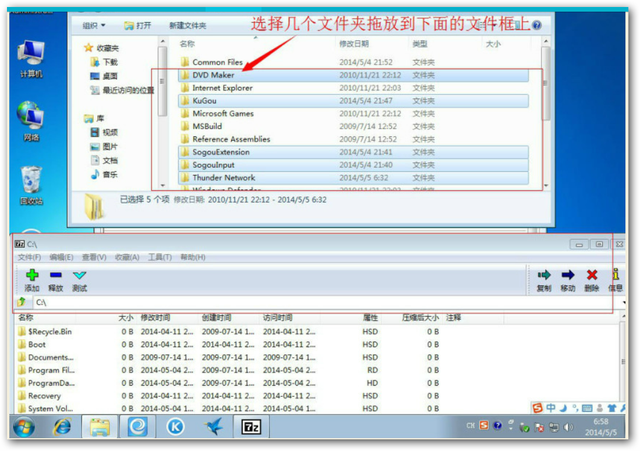The image size is (640, 451).
Task: Sort by the 属性 column header in 7-Zip
Action: click(370, 318)
